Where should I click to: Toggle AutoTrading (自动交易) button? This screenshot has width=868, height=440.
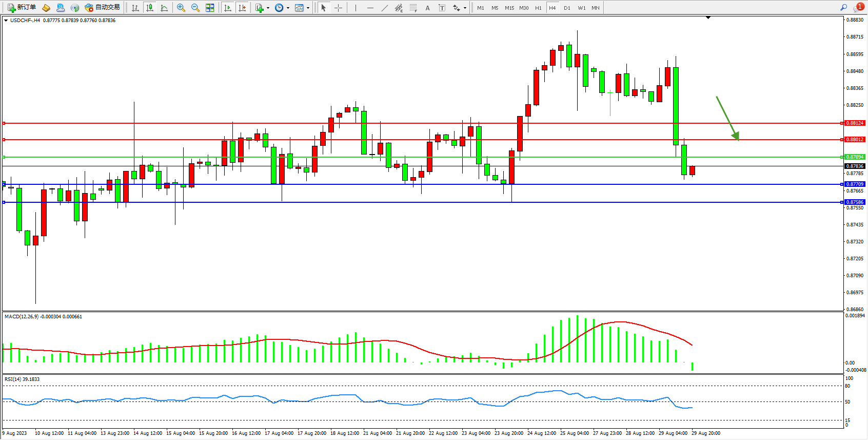tap(102, 8)
